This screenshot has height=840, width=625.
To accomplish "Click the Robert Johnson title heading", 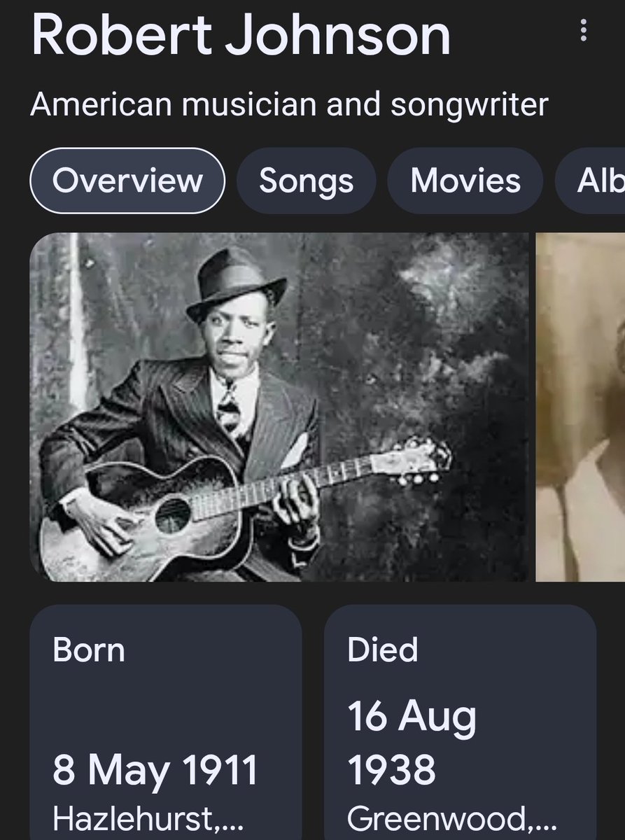I will [241, 35].
